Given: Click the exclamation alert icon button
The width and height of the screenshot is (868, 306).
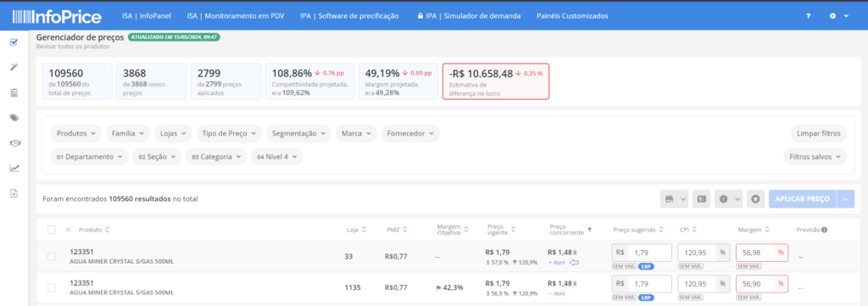Looking at the screenshot, I should 728,199.
